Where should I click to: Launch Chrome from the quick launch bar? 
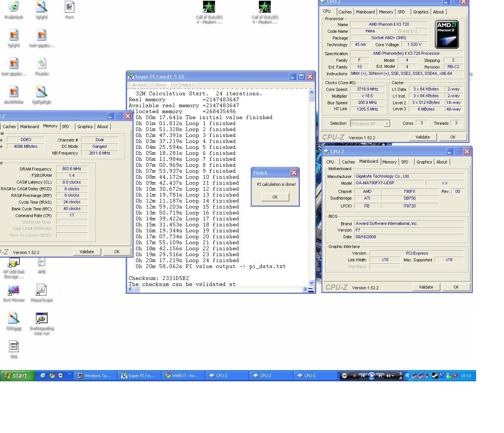pos(52,376)
